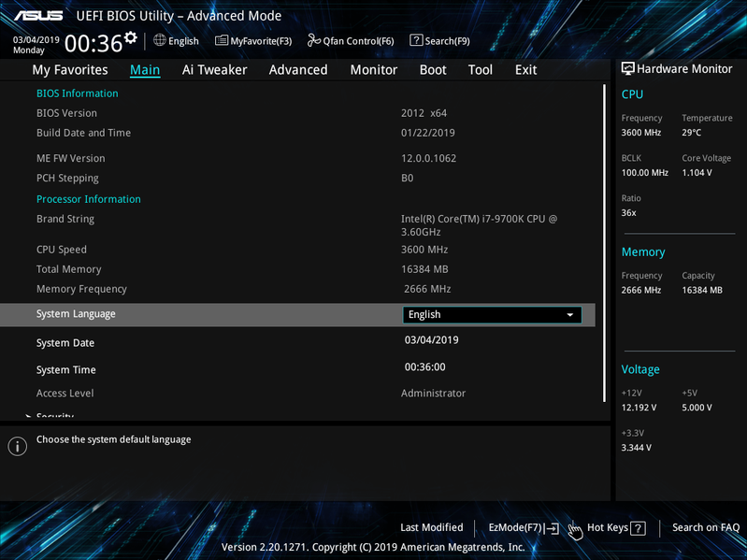Open Search on FAQ link
Viewport: 747px width, 560px height.
coord(706,527)
